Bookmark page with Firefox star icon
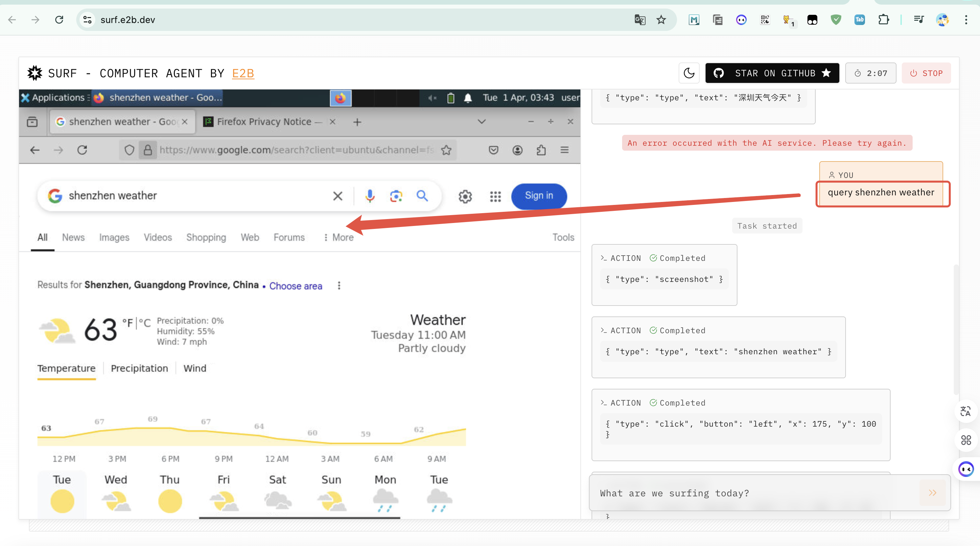This screenshot has width=980, height=546. point(446,150)
